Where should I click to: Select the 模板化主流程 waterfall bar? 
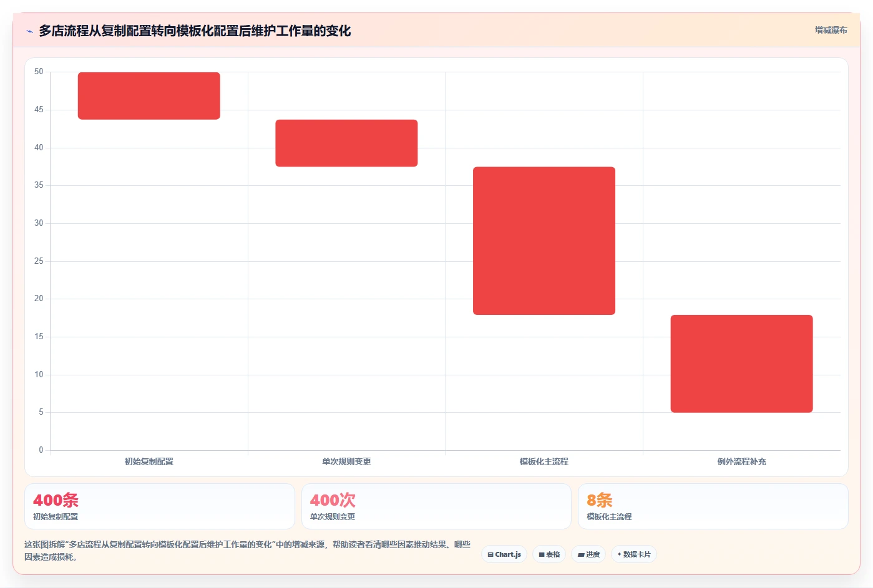point(544,241)
